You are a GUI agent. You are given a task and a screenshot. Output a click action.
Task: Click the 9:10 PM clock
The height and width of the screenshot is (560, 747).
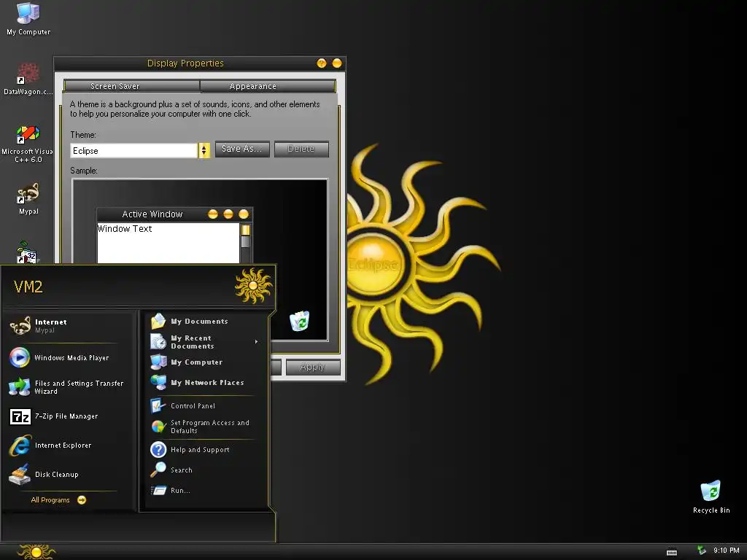(726, 550)
